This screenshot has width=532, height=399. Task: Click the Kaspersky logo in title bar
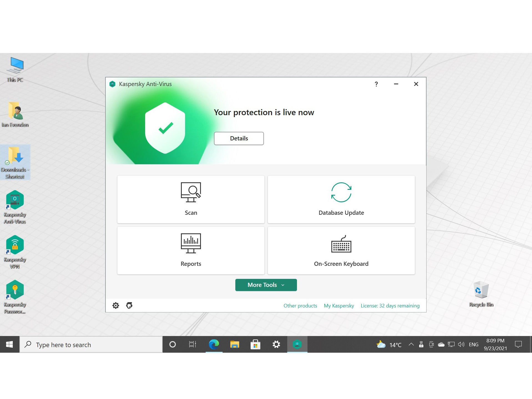(112, 84)
